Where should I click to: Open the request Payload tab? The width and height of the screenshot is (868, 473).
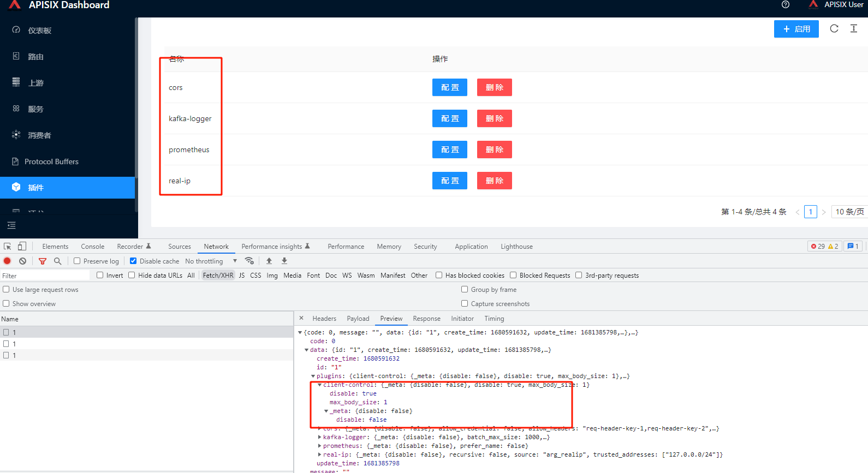358,319
